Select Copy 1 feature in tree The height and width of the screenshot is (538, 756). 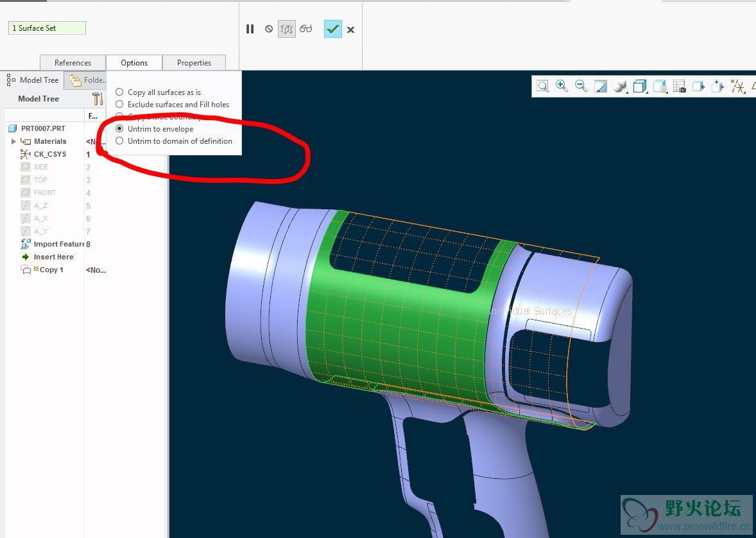tap(51, 270)
